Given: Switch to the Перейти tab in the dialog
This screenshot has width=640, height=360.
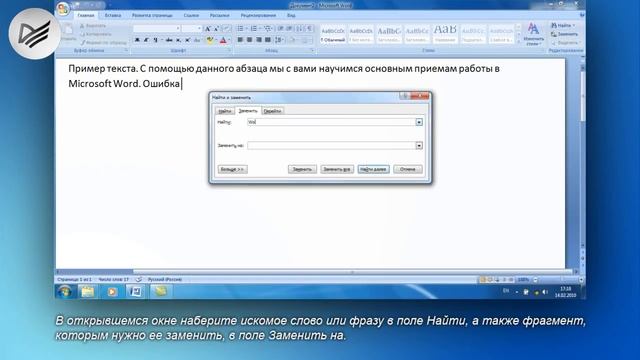Looking at the screenshot, I should click(x=272, y=111).
